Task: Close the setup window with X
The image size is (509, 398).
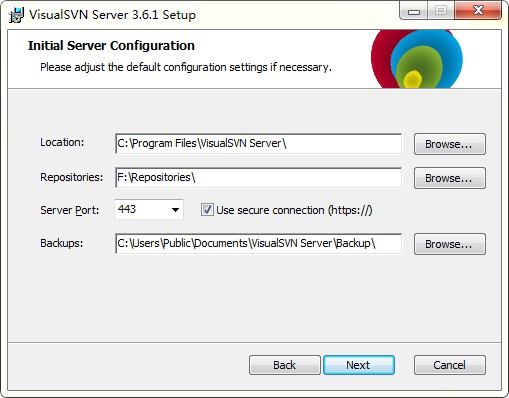Action: coord(478,11)
